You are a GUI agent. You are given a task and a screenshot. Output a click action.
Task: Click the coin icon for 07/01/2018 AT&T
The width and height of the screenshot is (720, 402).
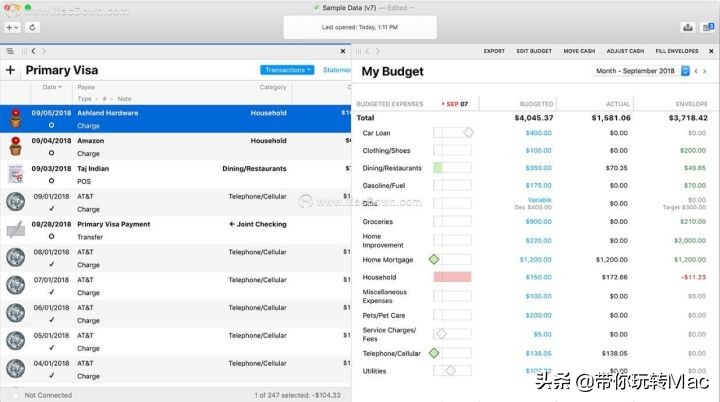click(16, 285)
